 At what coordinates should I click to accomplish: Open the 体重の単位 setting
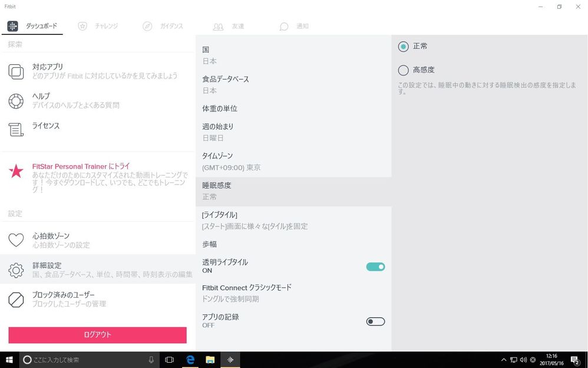[293, 109]
